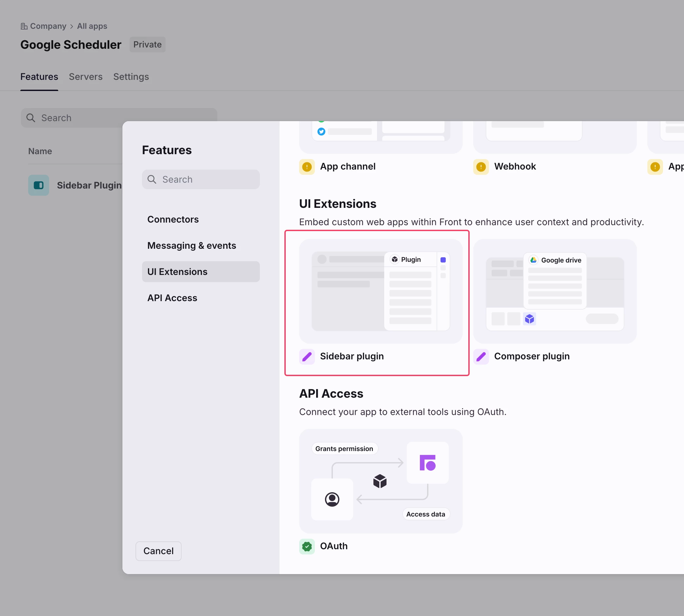Select the UI Extensions category
This screenshot has width=684, height=616.
177,271
